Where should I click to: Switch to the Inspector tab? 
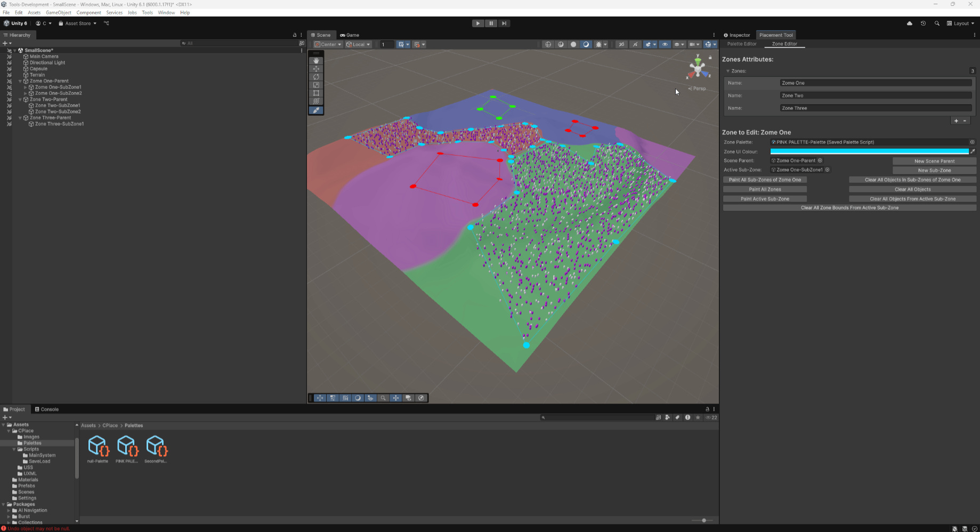737,35
